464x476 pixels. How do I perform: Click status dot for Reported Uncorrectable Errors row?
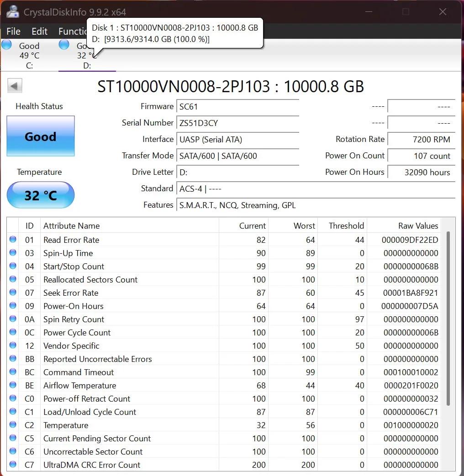point(13,358)
